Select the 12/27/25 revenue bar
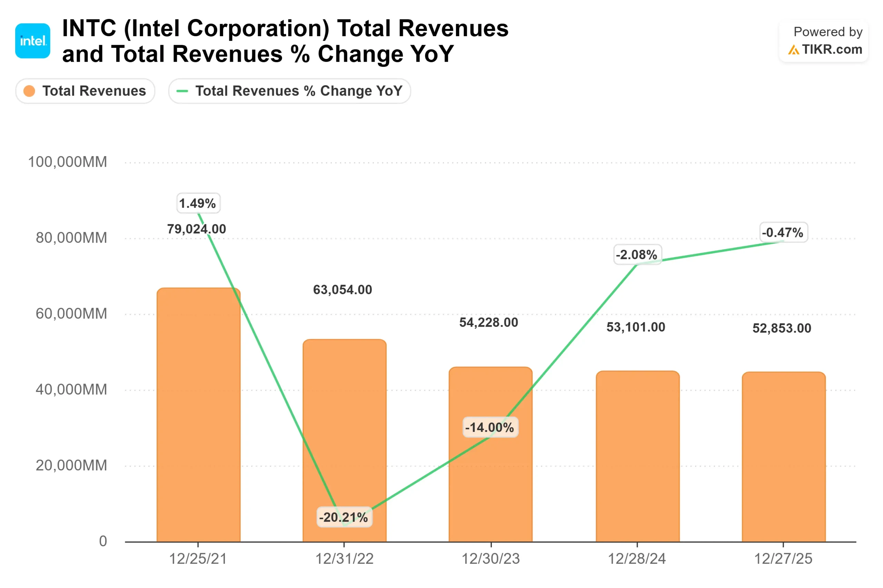 tap(784, 457)
